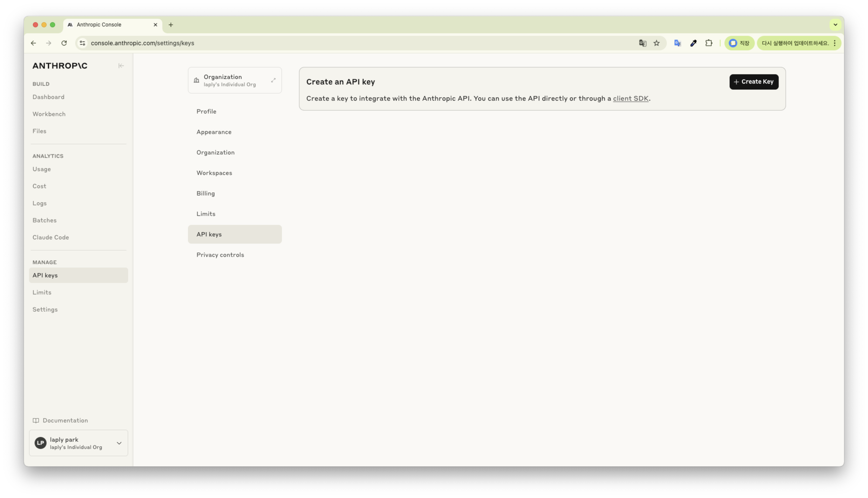Open Workbench in sidebar
Viewport: 868px width, 498px height.
[49, 114]
